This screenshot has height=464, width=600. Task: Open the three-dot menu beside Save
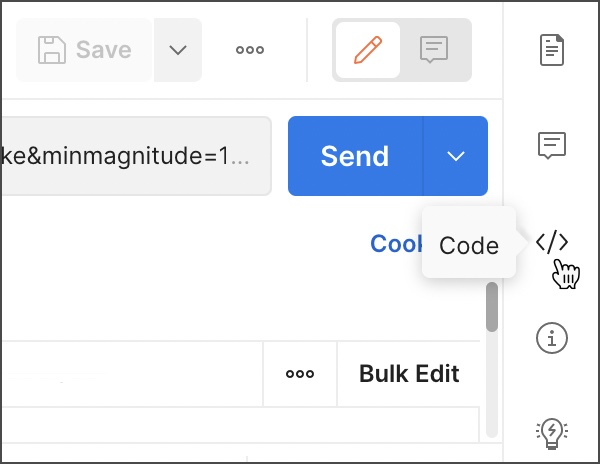tap(250, 50)
